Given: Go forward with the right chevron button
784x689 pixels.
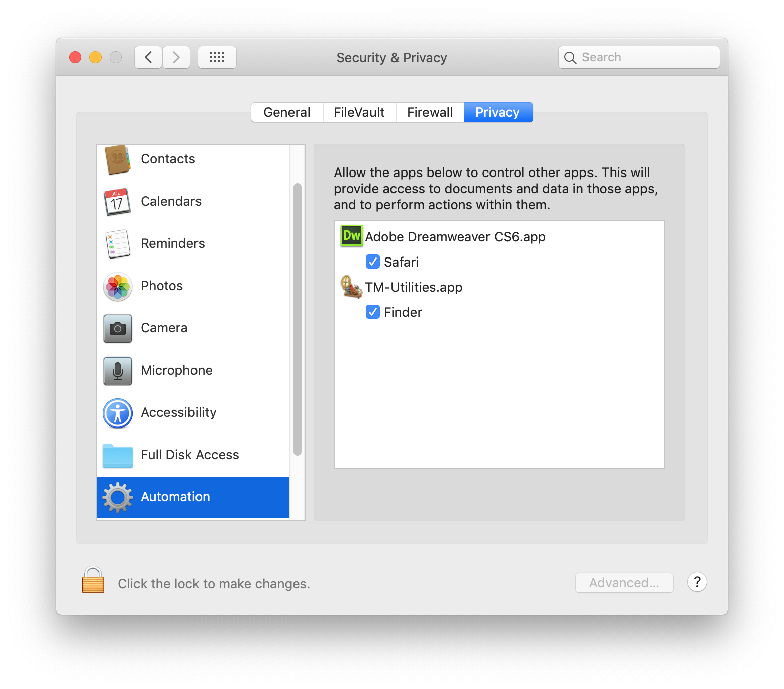Looking at the screenshot, I should [176, 57].
